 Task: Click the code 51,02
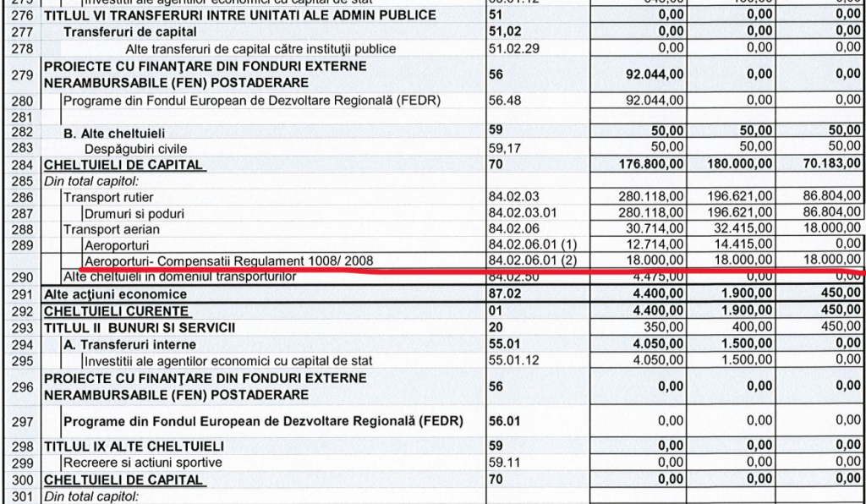pos(506,32)
